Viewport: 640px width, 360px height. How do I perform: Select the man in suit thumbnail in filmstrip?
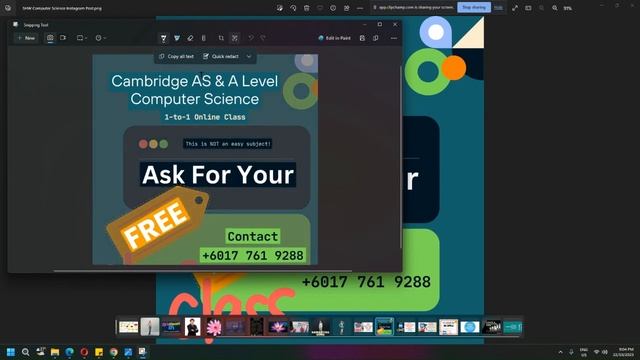click(192, 327)
